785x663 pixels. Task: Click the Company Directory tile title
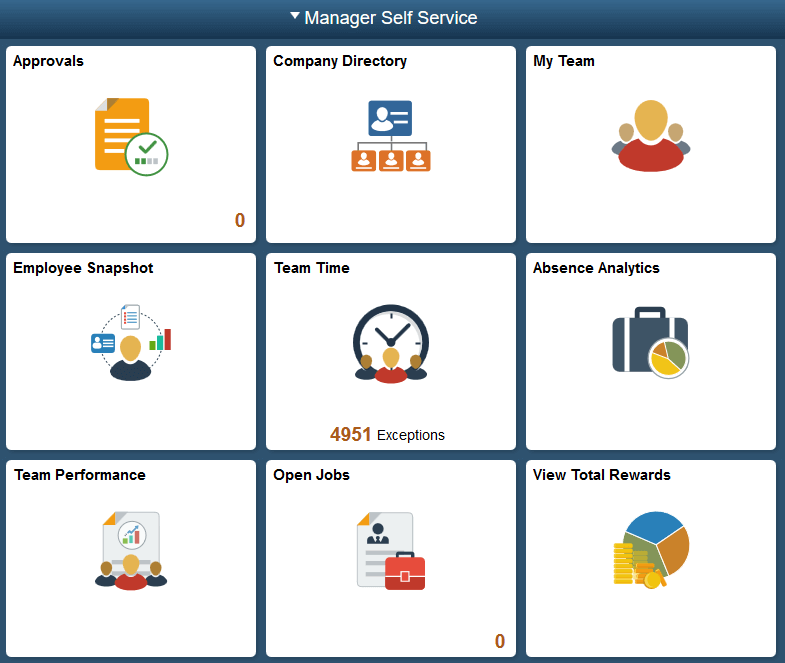point(340,61)
